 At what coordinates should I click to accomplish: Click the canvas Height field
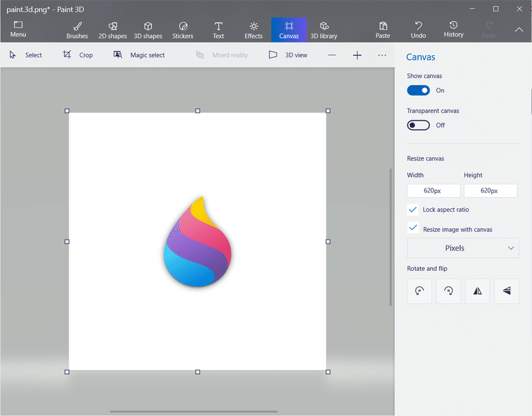point(491,191)
